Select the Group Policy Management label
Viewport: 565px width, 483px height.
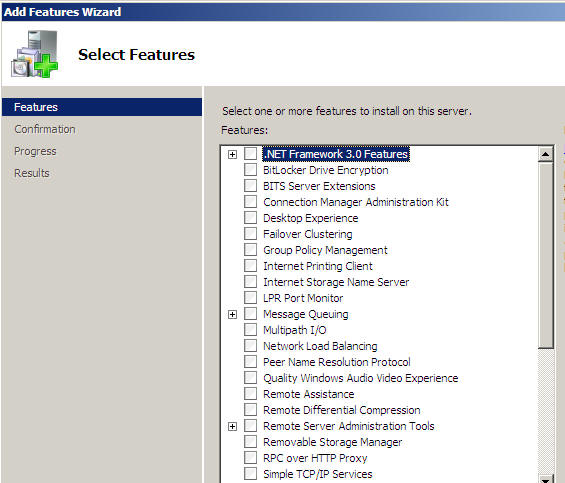[325, 250]
